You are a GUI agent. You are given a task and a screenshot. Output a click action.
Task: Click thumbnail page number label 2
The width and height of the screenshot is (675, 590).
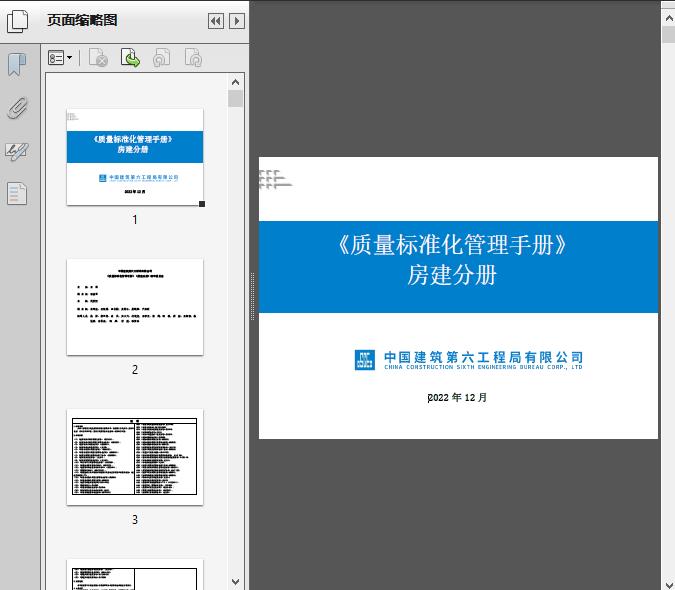135,370
